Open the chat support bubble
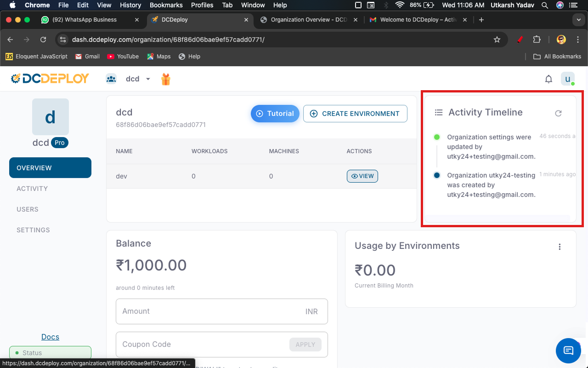588x368 pixels. click(568, 351)
